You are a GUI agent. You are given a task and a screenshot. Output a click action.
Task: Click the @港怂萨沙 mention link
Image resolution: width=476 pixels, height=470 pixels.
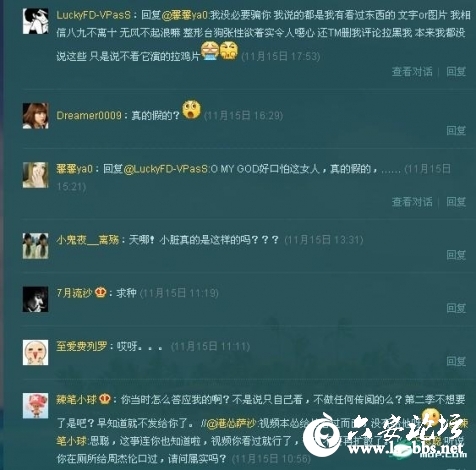coord(231,424)
